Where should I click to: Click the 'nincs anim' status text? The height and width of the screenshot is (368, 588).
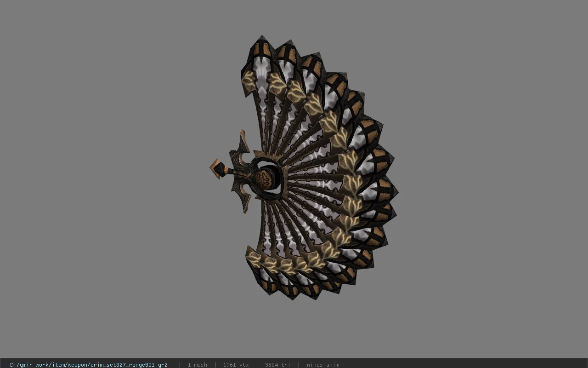[323, 365]
